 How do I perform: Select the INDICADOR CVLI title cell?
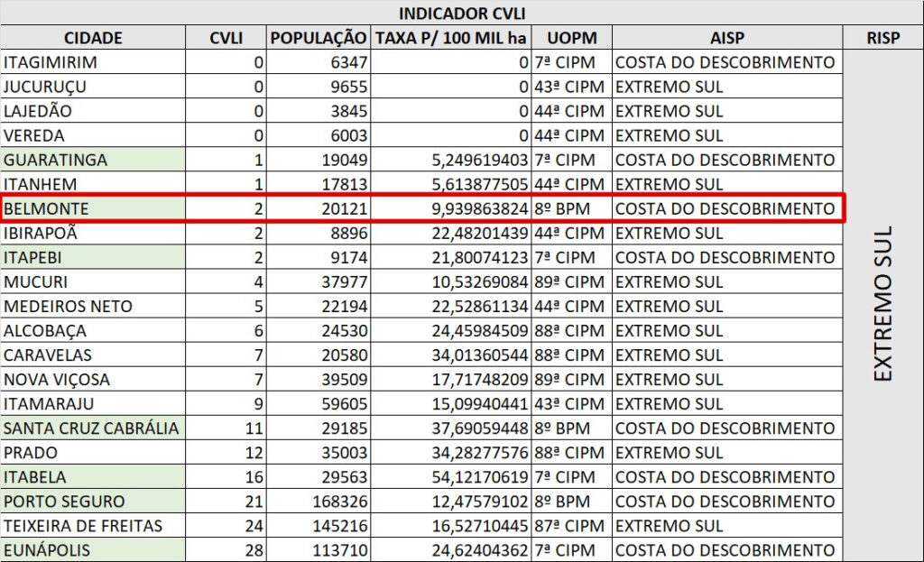(461, 14)
